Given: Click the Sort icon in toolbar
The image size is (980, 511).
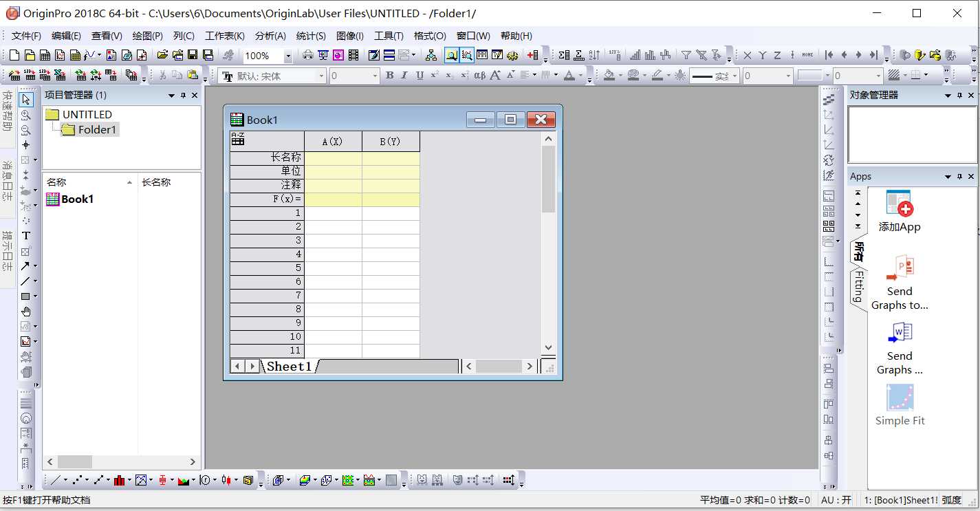Looking at the screenshot, I should [594, 55].
